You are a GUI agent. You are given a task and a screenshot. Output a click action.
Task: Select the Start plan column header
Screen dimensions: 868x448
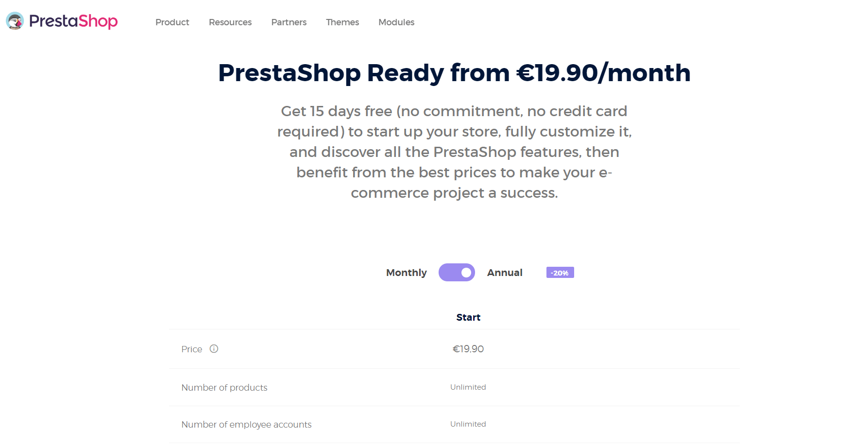[x=468, y=317]
